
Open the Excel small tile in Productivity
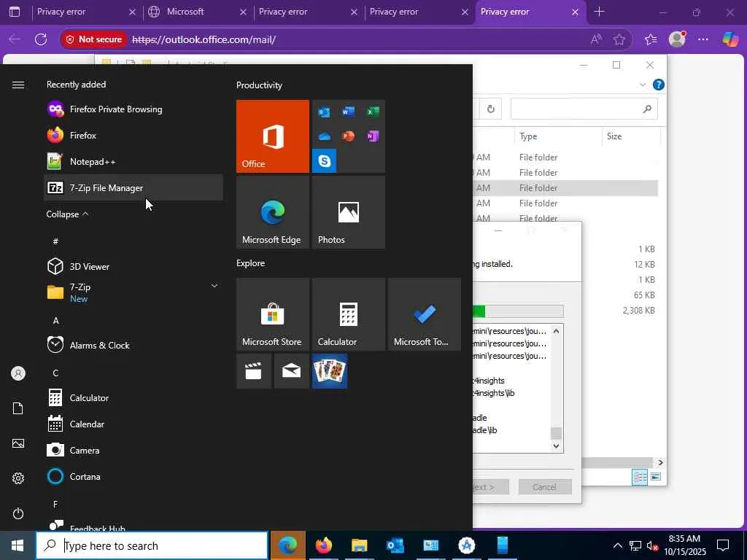pyautogui.click(x=373, y=112)
